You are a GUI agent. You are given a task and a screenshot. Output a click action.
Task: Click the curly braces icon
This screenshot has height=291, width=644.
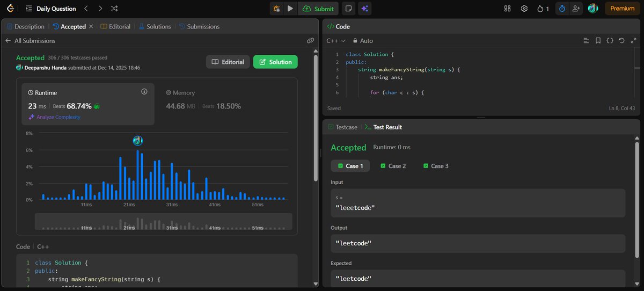(610, 41)
